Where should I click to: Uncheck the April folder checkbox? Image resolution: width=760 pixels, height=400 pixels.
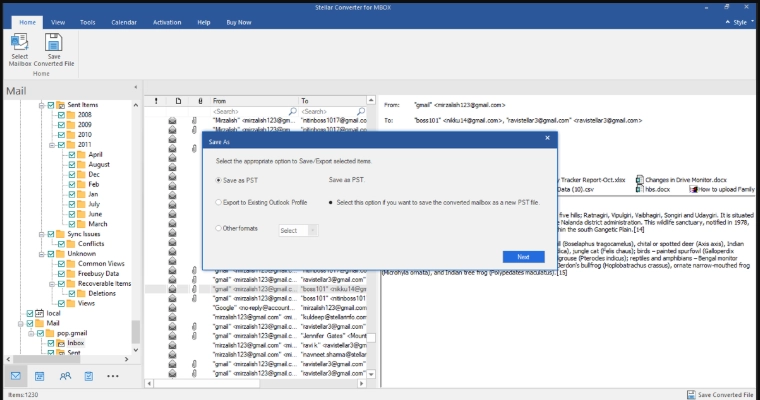point(72,155)
